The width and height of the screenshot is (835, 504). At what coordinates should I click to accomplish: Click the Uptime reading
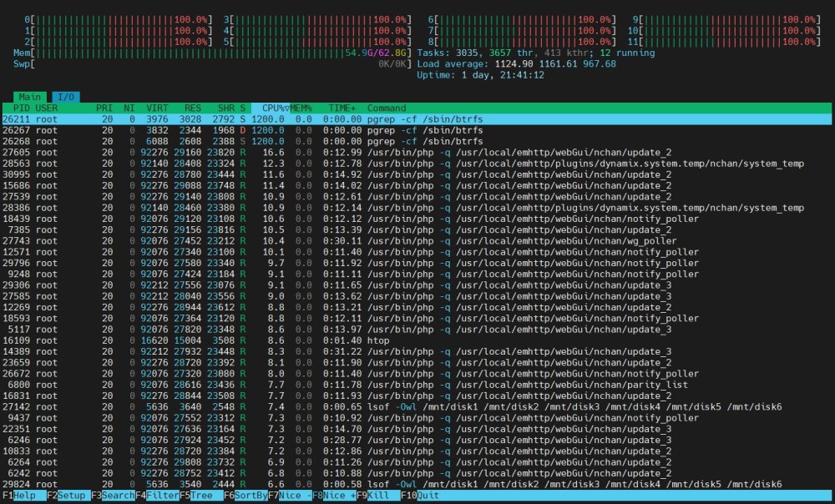480,75
